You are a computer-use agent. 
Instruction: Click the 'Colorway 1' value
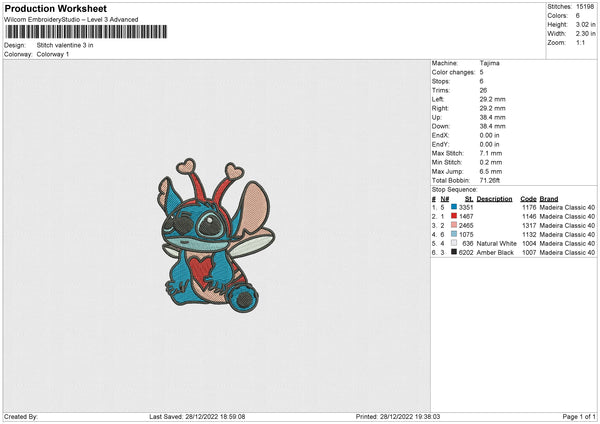[53, 54]
